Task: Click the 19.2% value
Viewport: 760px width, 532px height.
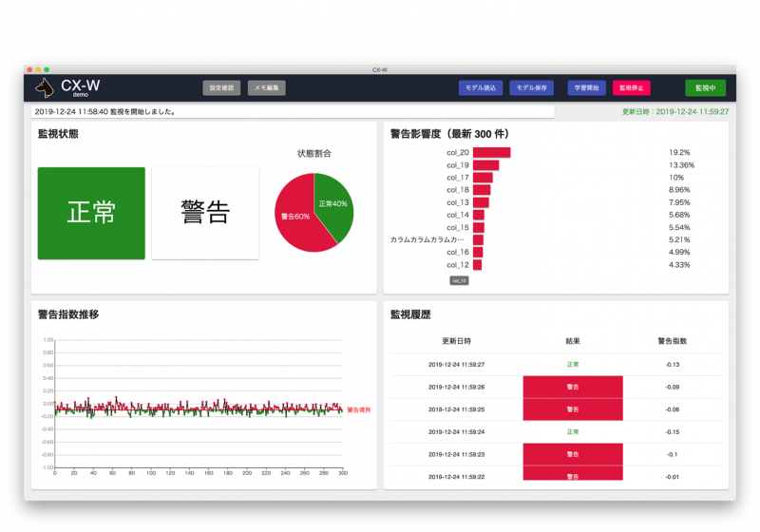Action: [x=679, y=153]
